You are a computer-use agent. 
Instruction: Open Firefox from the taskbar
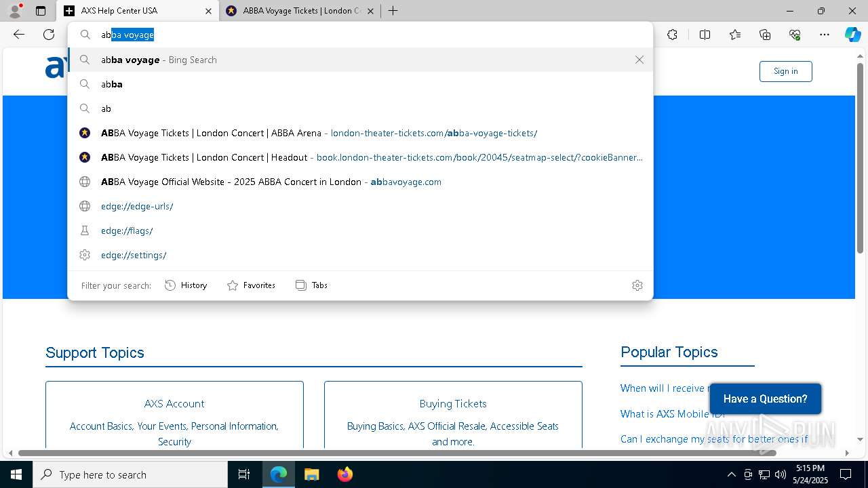[344, 474]
